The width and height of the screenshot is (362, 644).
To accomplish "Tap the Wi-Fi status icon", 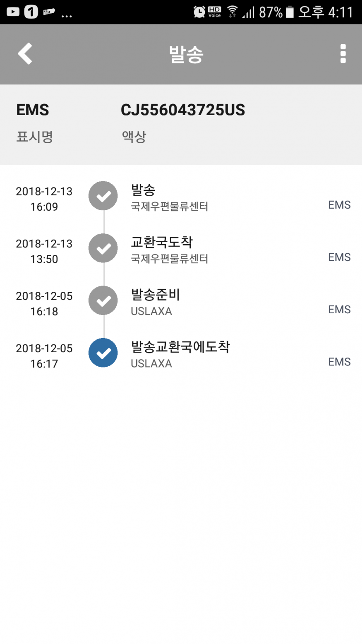I will pyautogui.click(x=233, y=12).
